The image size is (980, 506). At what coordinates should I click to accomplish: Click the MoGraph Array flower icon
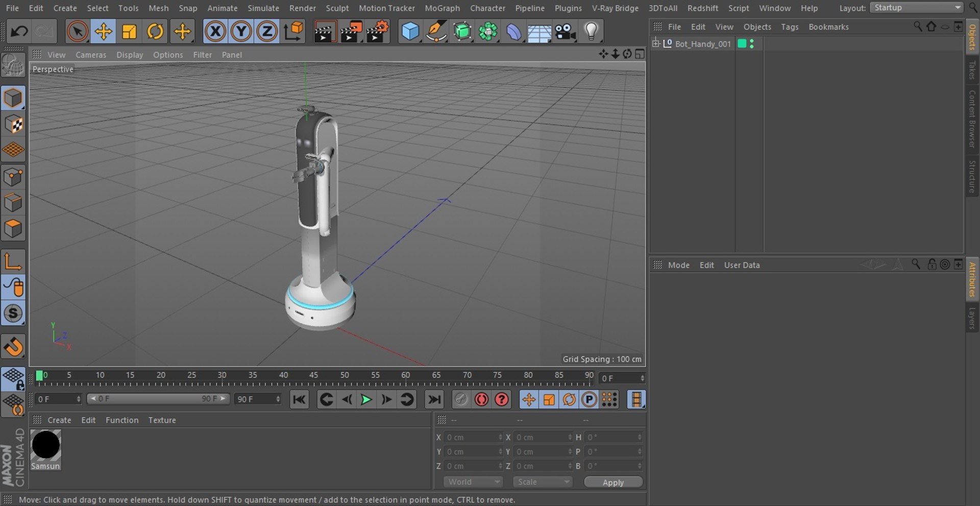click(x=488, y=32)
